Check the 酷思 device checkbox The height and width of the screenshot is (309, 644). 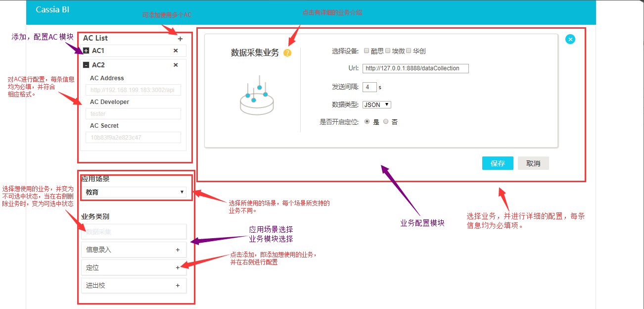point(367,51)
